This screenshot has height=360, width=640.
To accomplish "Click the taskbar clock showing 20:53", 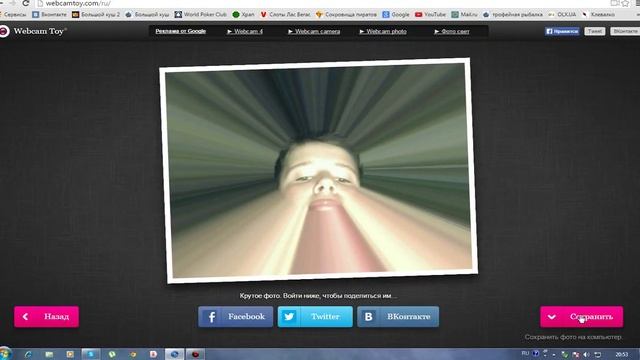I will click(x=622, y=354).
